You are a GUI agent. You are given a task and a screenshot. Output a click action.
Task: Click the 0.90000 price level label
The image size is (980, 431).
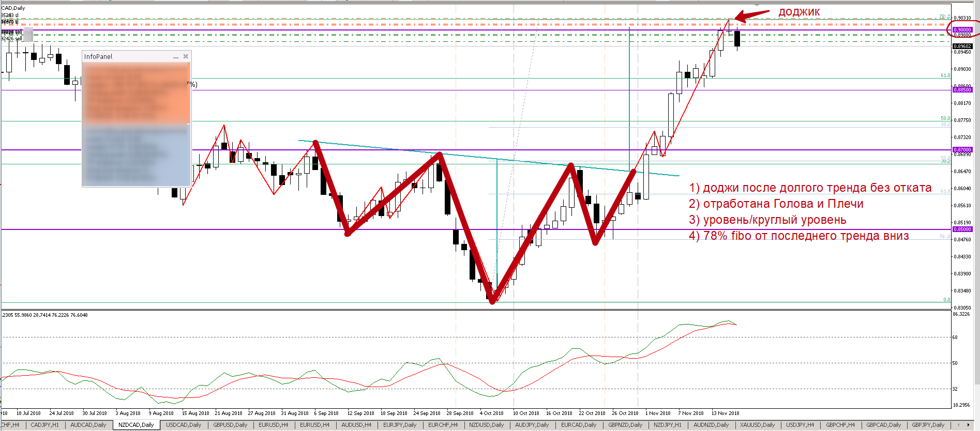pos(962,30)
